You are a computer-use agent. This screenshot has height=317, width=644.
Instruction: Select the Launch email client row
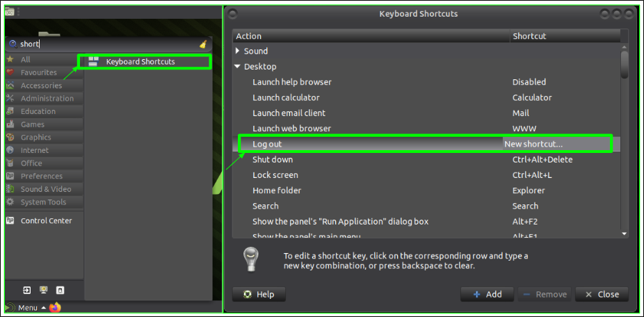[x=426, y=113]
